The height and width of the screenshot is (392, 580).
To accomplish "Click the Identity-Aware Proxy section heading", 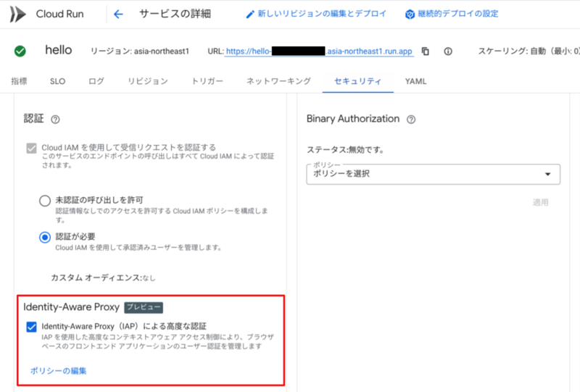I will [71, 307].
